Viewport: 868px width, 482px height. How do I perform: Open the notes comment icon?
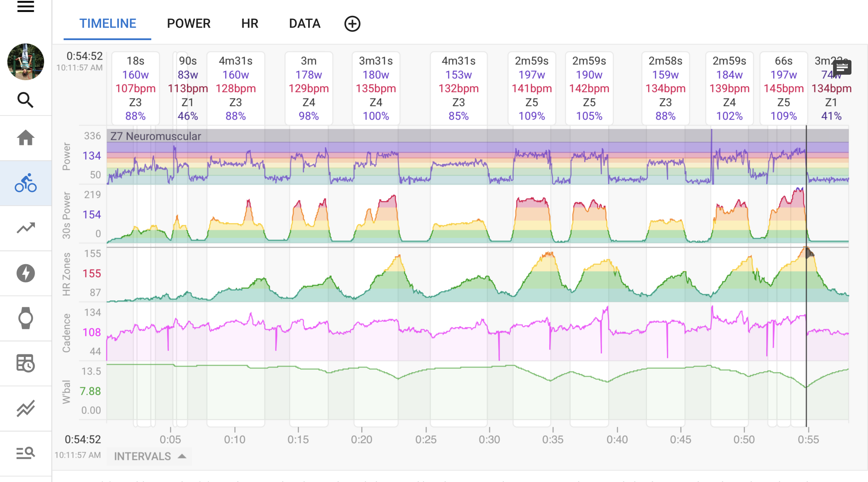[842, 67]
